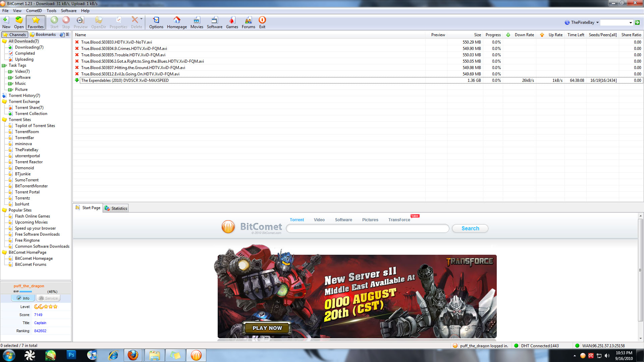Click the Properties toolbar icon
The image size is (644, 362).
118,22
